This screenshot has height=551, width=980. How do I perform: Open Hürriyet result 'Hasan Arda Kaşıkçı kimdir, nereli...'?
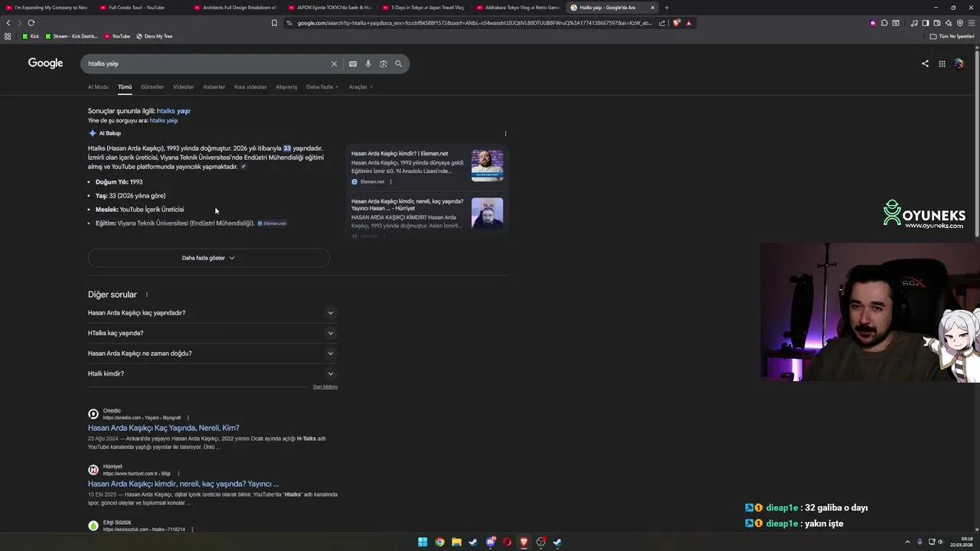pos(183,484)
